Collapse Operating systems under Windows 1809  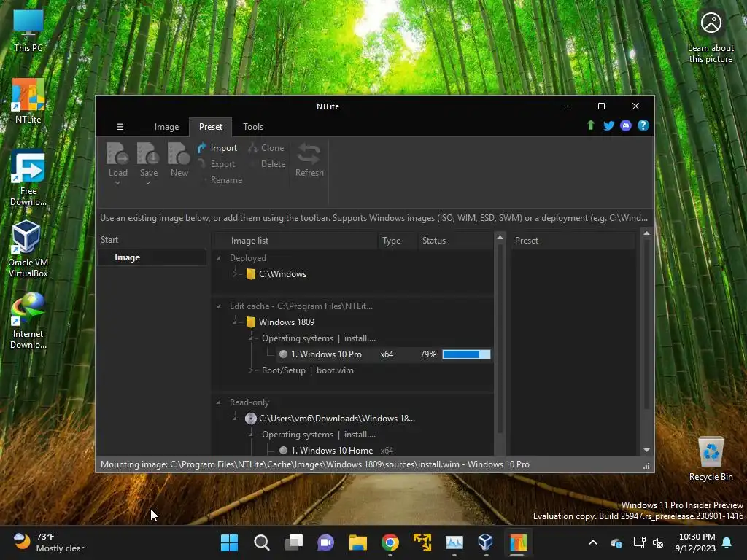click(x=251, y=338)
